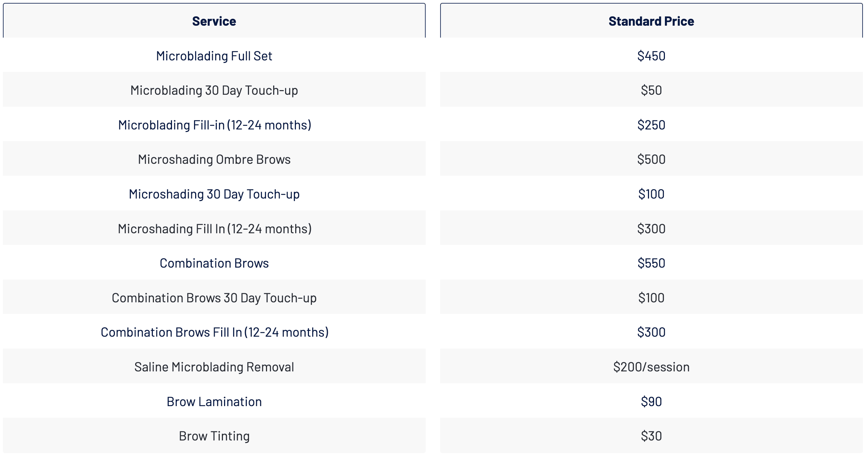Click Microshading Ombre Brows service
The height and width of the screenshot is (460, 868).
tap(214, 159)
